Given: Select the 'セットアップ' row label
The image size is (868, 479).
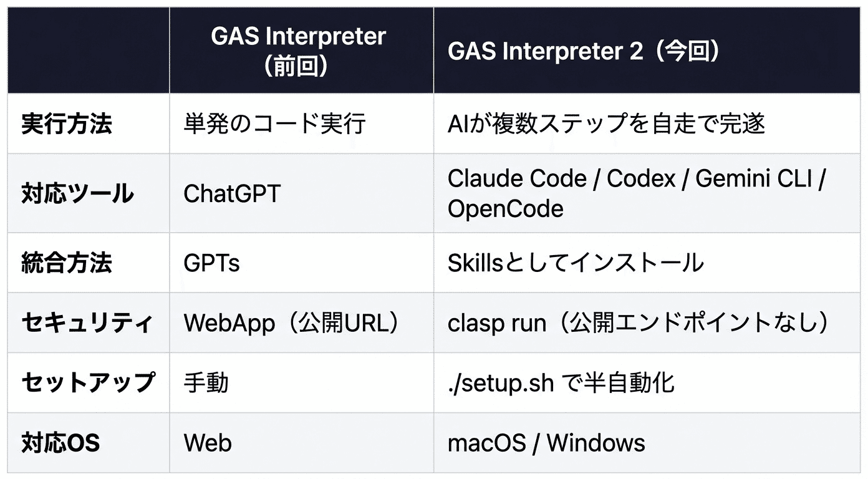Looking at the screenshot, I should tap(87, 382).
